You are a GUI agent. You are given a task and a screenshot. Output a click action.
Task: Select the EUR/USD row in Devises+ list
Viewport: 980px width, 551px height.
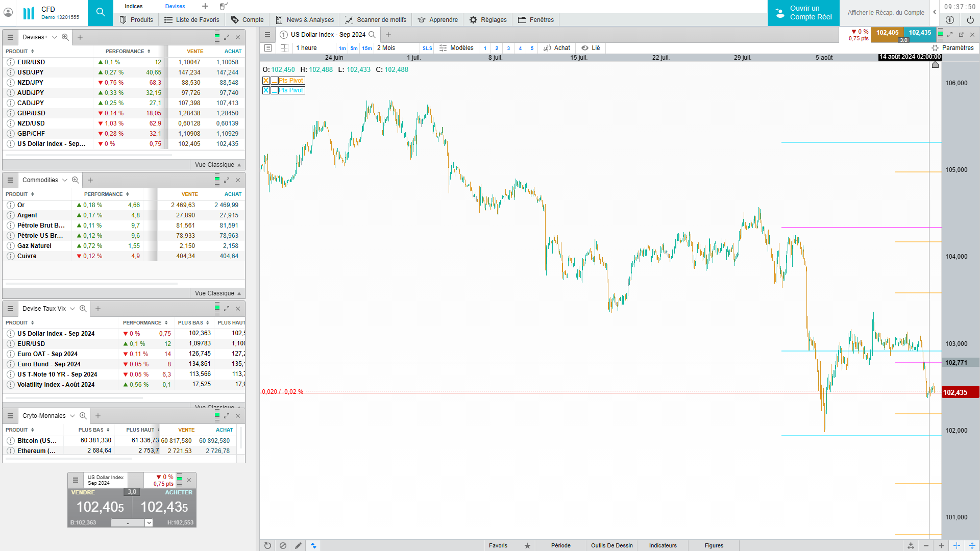pyautogui.click(x=31, y=62)
